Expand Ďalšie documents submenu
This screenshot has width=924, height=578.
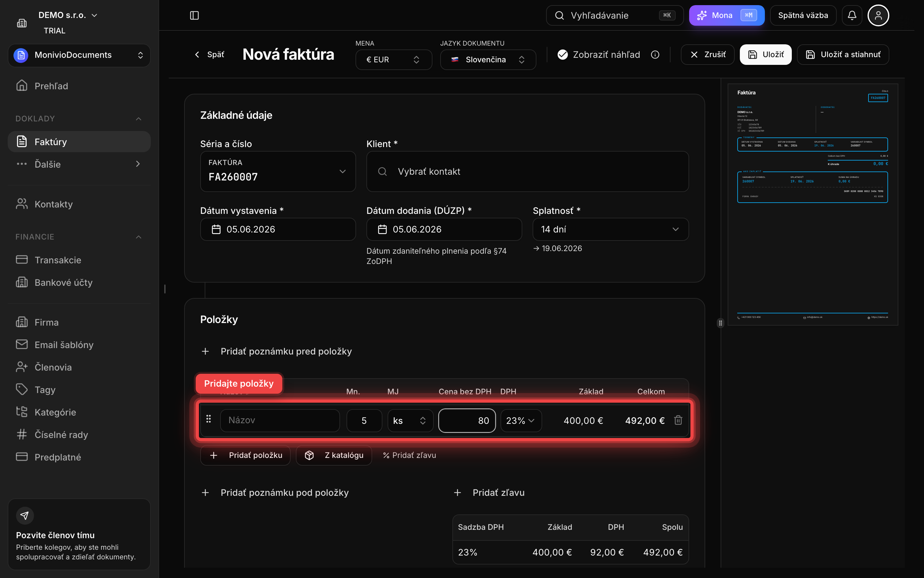[x=79, y=164]
